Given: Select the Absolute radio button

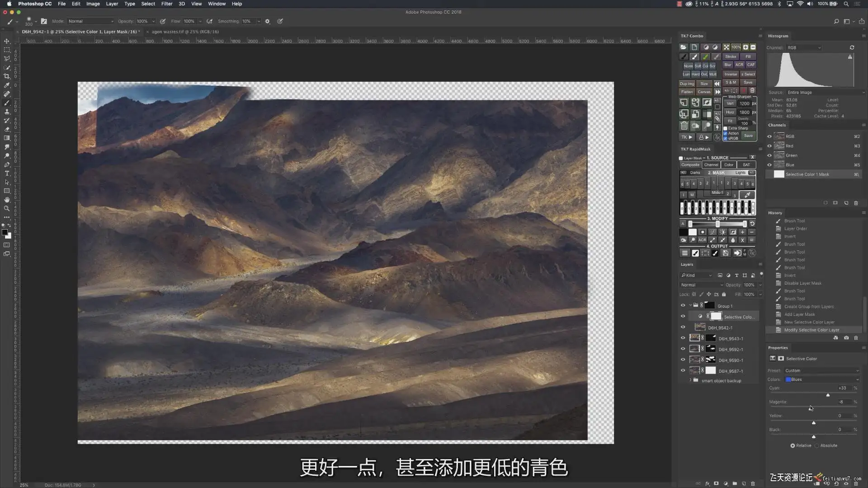Looking at the screenshot, I should [817, 446].
